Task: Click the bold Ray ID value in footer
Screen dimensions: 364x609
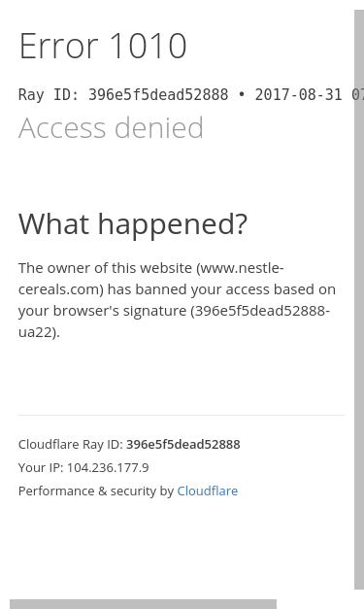Action: pyautogui.click(x=183, y=444)
